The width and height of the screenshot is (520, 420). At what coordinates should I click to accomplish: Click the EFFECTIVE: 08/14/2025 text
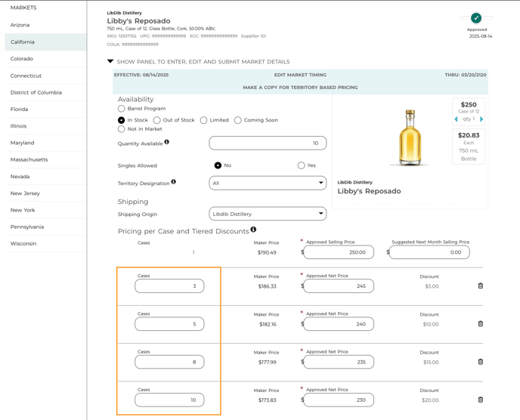click(x=141, y=75)
